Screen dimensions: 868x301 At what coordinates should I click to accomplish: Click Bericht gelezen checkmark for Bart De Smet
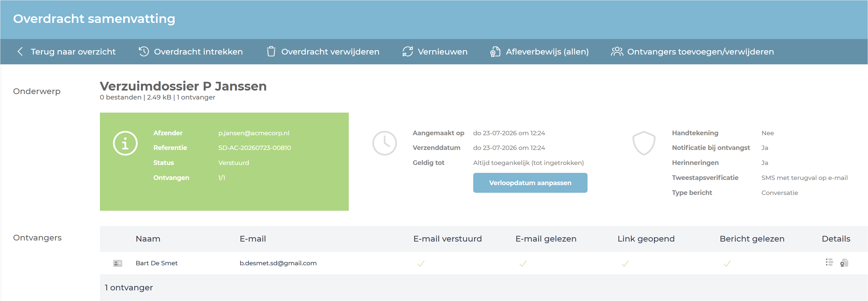pyautogui.click(x=727, y=263)
